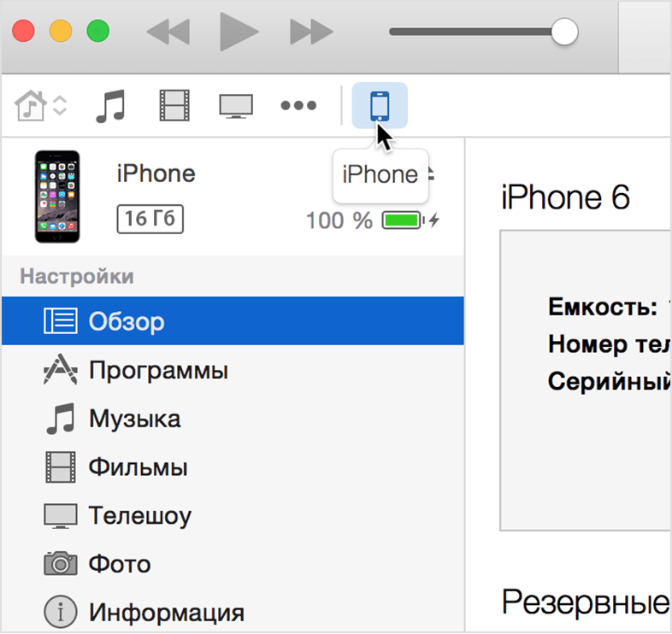This screenshot has height=634, width=672.
Task: Open Музыка sync settings
Action: point(233,419)
